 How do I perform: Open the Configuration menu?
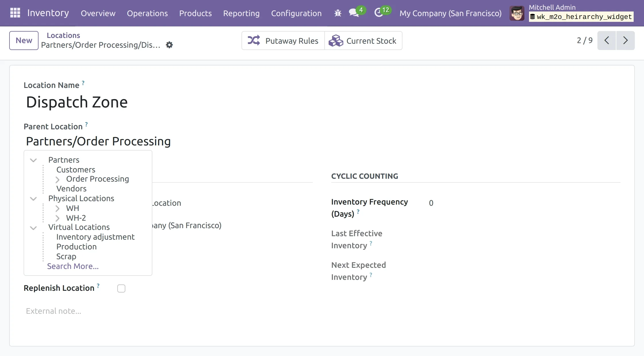pyautogui.click(x=296, y=13)
